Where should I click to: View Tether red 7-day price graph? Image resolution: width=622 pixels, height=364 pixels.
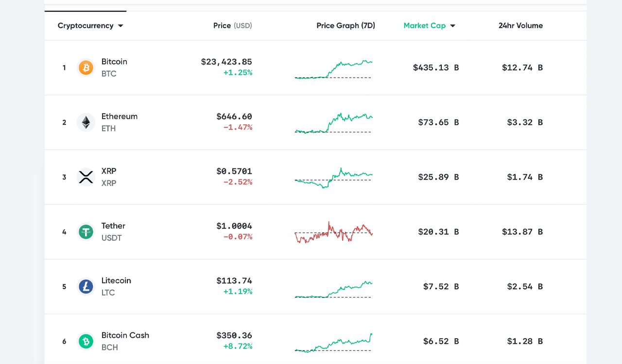coord(333,232)
